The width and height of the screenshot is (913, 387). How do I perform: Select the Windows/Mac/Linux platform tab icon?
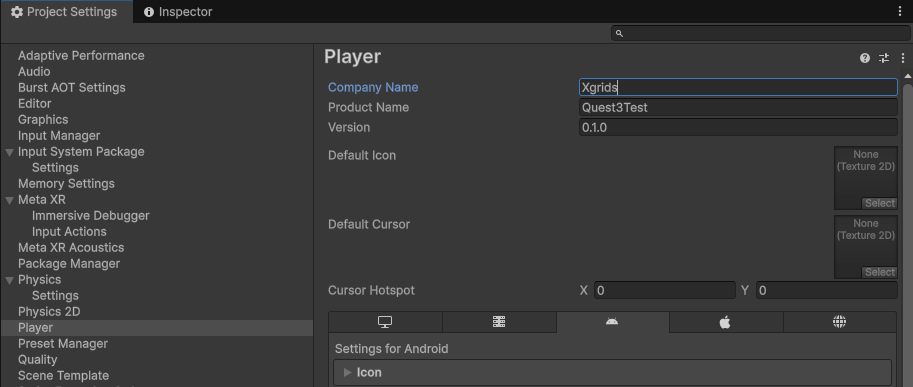coord(385,322)
